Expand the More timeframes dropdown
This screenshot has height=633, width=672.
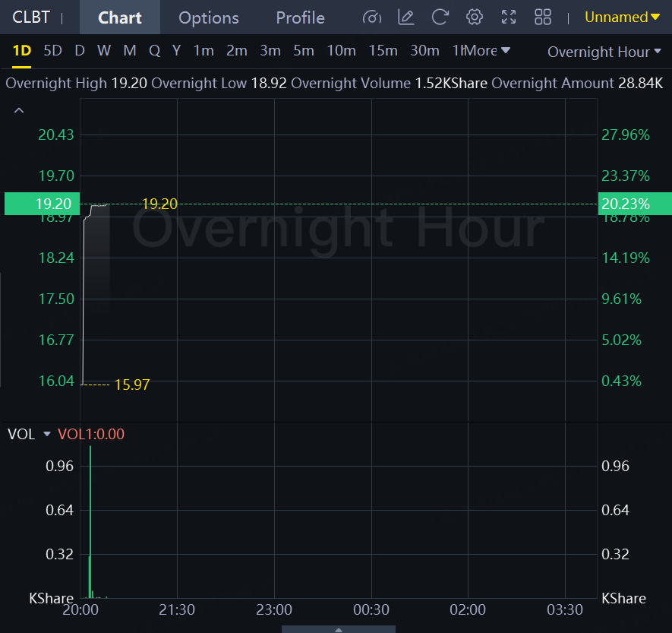487,51
